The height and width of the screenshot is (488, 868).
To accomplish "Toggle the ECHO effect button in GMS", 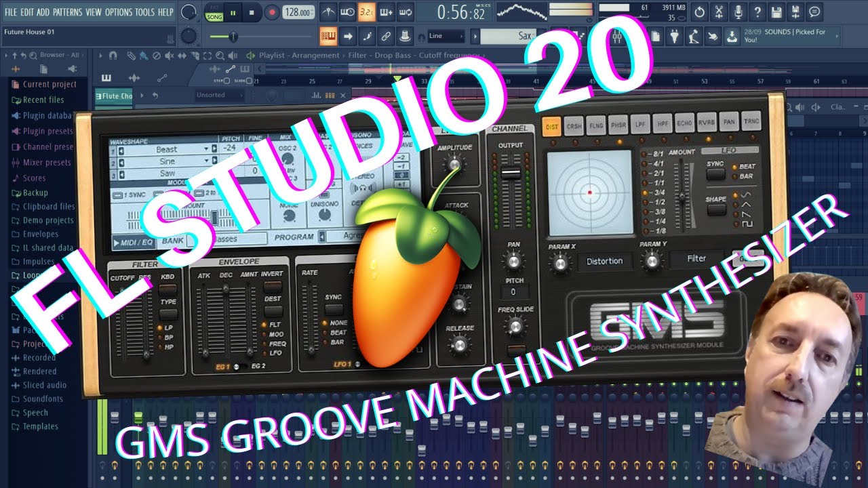I will (x=684, y=122).
